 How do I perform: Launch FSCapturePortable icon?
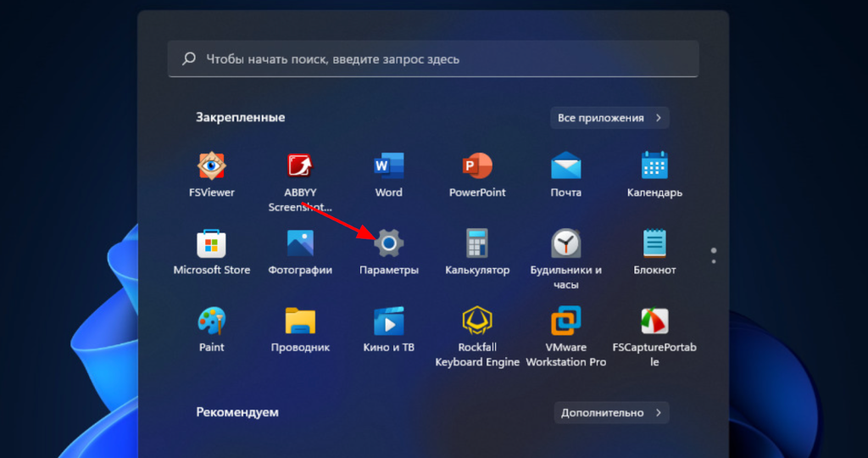point(654,321)
